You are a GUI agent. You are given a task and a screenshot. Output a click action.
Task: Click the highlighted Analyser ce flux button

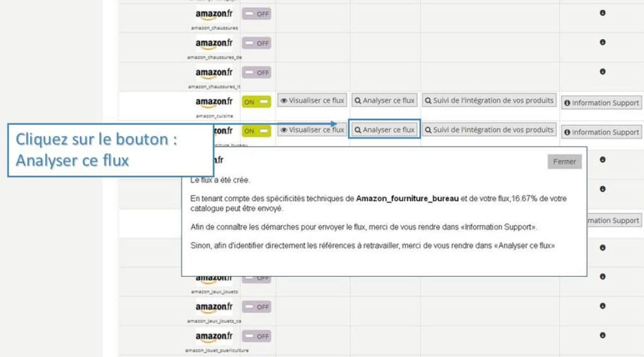(x=384, y=130)
